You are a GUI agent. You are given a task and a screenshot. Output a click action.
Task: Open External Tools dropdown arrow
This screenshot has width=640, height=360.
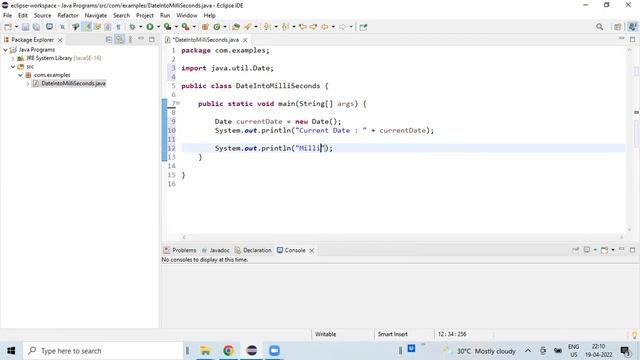click(194, 27)
